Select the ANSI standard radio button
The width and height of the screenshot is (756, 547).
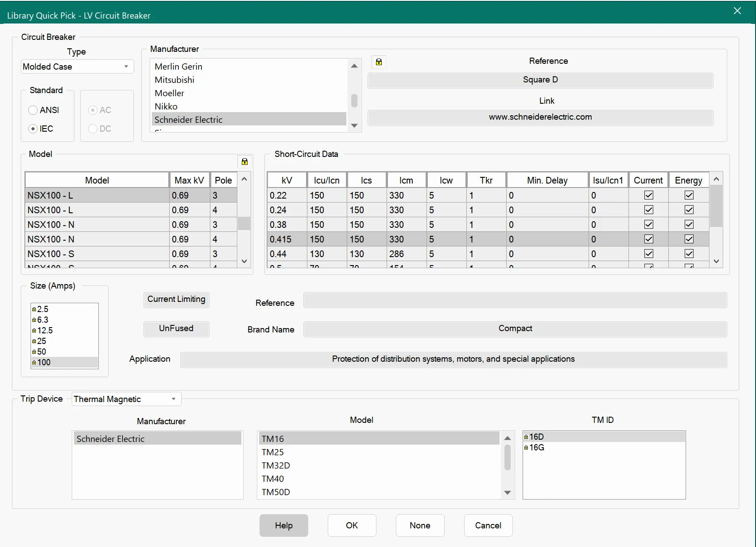pos(33,110)
